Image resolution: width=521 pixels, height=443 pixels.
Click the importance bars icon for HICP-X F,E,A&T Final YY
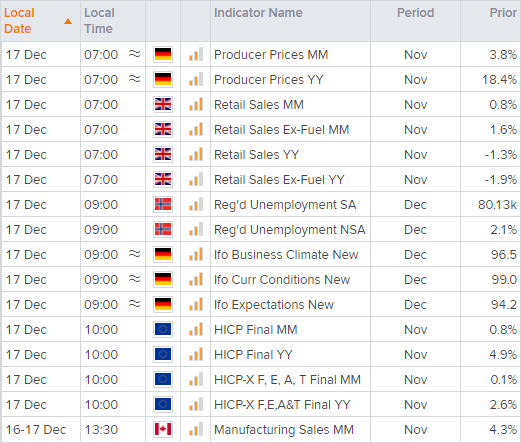(196, 404)
